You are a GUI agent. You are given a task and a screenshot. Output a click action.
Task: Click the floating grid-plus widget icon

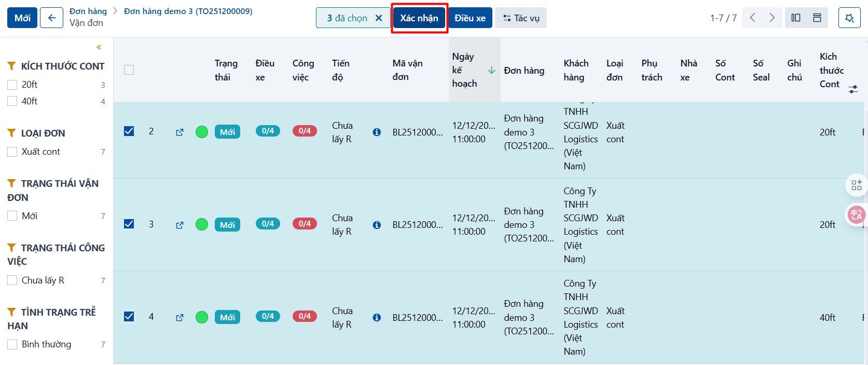point(857,185)
